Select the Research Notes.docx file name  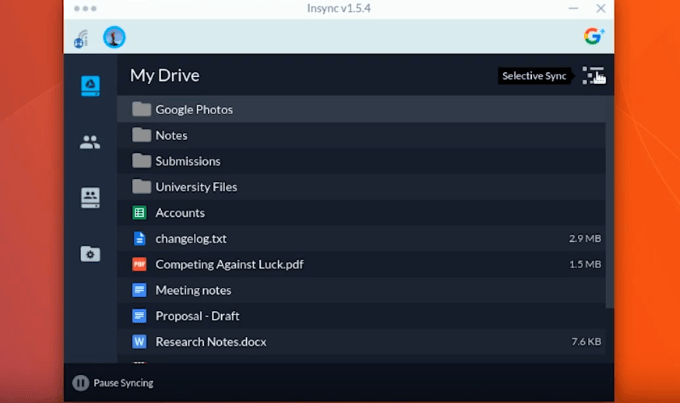pyautogui.click(x=211, y=342)
